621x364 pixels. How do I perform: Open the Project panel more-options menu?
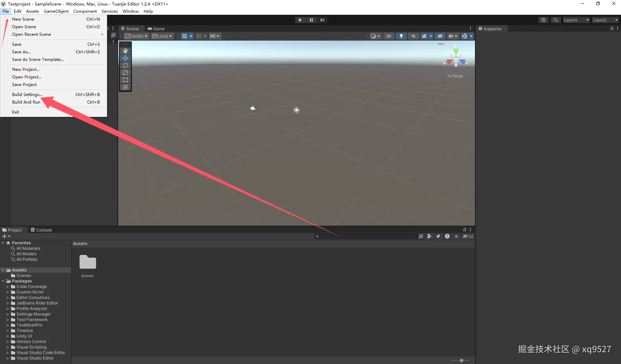[x=470, y=229]
